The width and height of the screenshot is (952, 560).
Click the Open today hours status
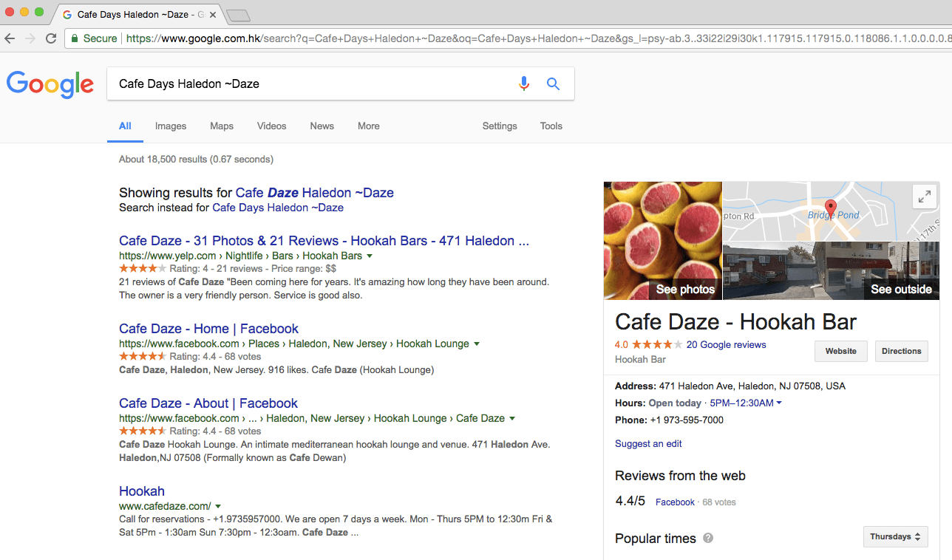(675, 403)
